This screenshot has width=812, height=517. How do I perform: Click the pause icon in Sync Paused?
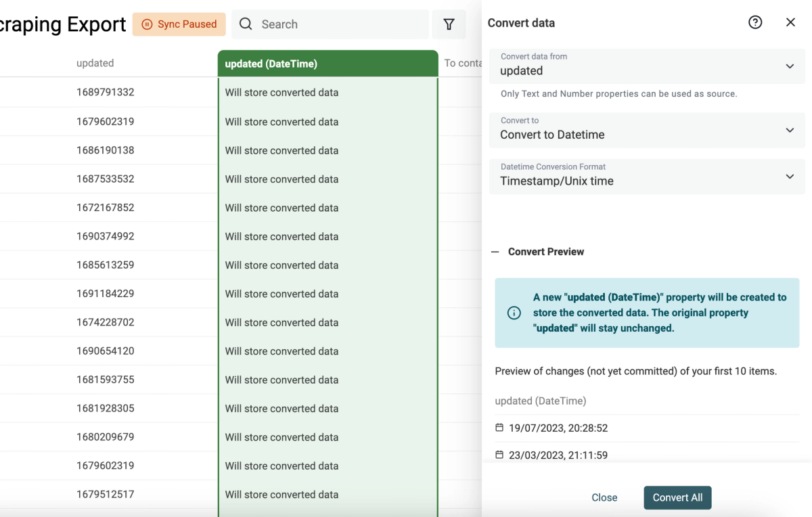(147, 24)
